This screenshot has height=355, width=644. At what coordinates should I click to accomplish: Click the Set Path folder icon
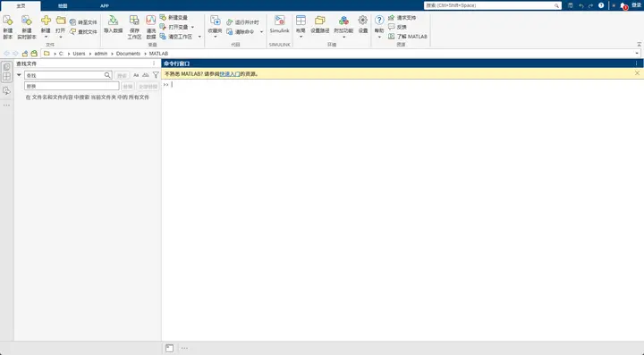pos(320,21)
